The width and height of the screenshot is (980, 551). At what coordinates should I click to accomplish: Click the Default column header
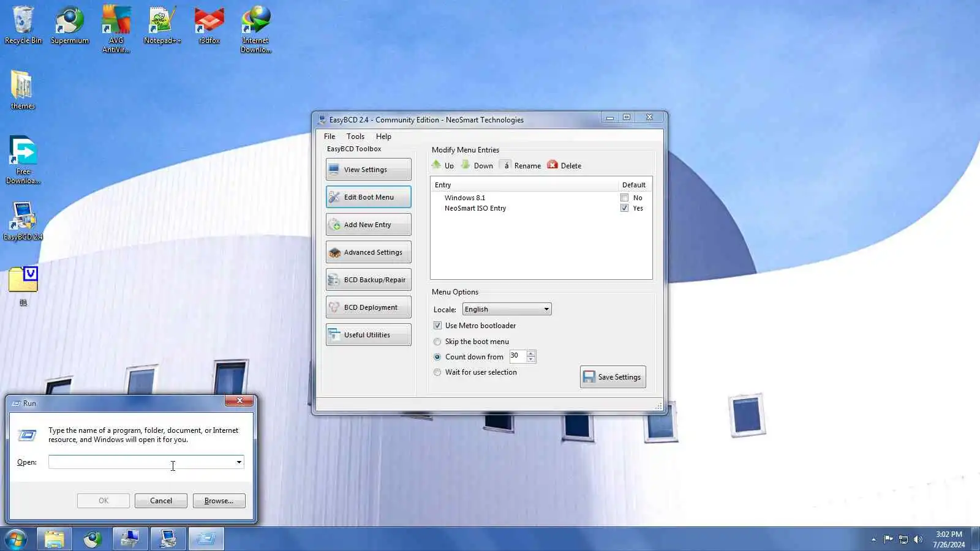pyautogui.click(x=634, y=185)
